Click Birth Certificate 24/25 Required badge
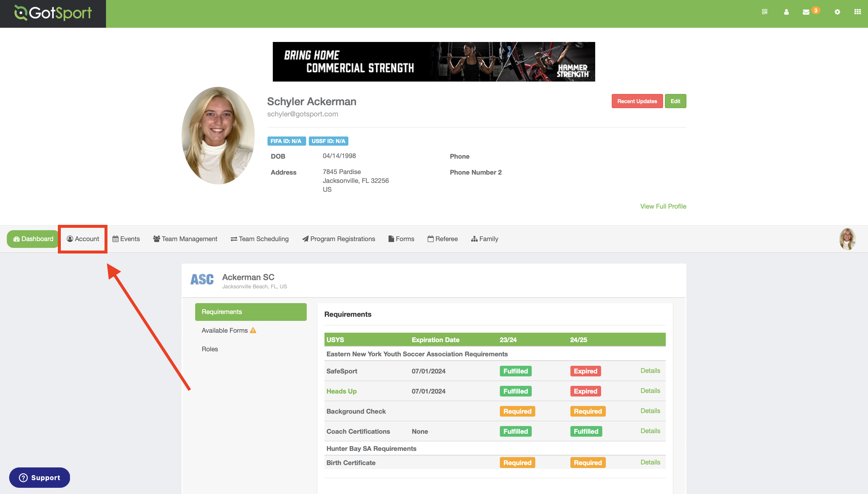Screen dimensions: 868x494 (x=588, y=462)
